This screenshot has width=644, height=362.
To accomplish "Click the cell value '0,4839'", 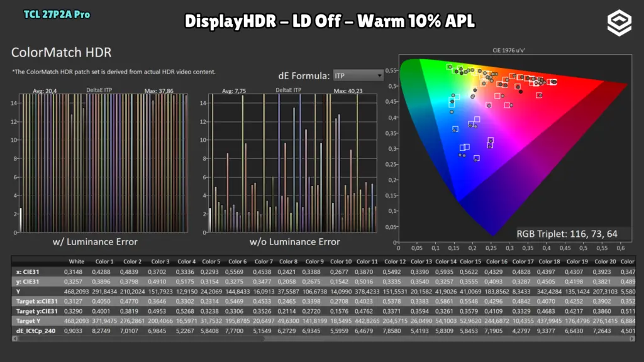I will (129, 271).
